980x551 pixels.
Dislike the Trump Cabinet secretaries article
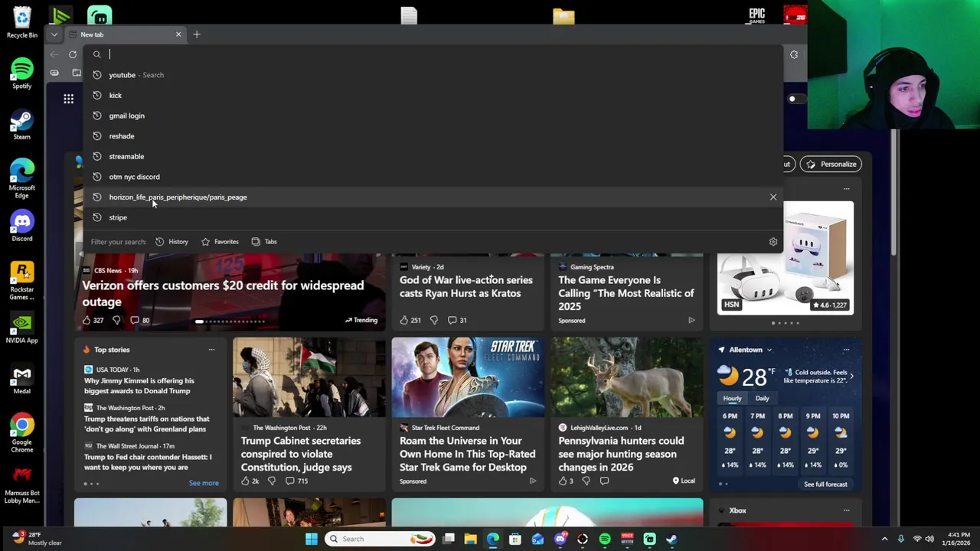(271, 481)
